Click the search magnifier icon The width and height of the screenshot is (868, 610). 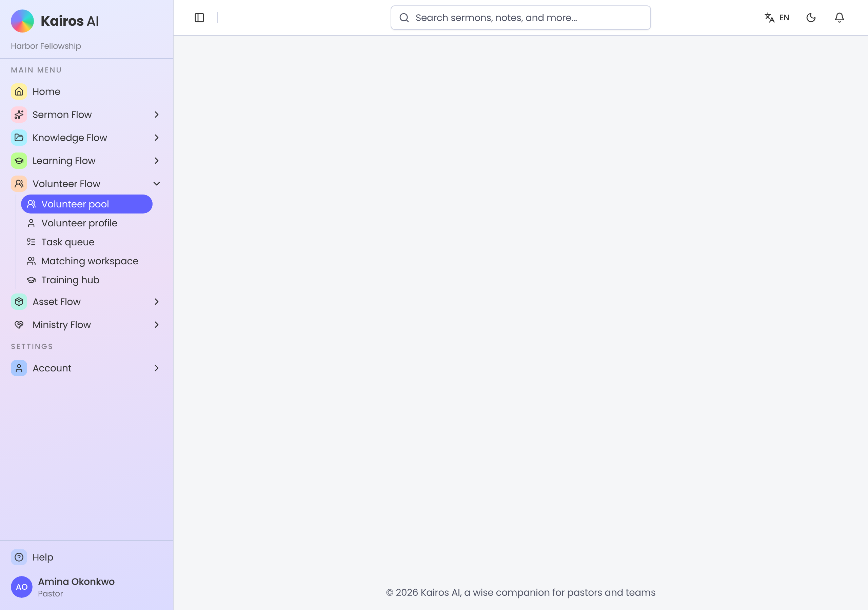404,18
